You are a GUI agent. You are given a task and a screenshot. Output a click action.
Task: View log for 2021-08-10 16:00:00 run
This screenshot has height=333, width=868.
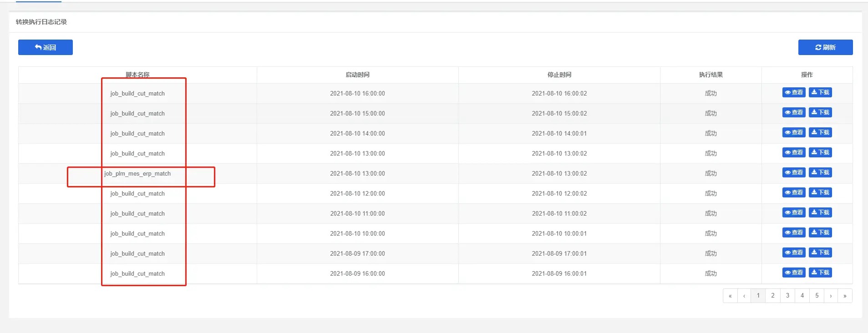coord(794,92)
